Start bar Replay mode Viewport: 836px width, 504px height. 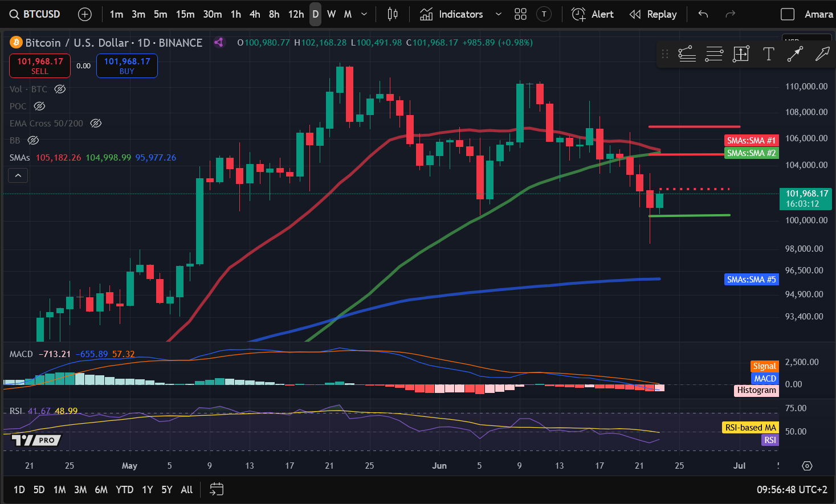[653, 14]
